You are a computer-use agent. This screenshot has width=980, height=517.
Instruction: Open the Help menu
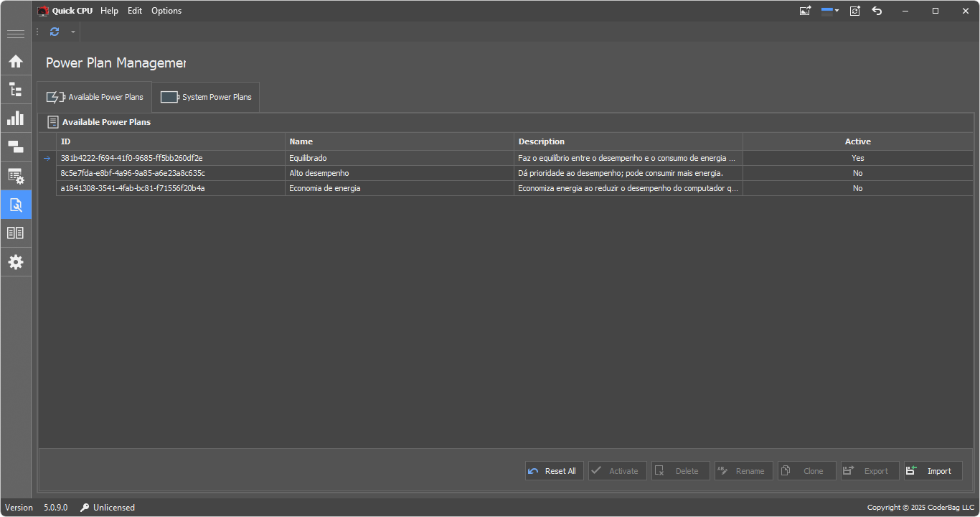point(109,11)
